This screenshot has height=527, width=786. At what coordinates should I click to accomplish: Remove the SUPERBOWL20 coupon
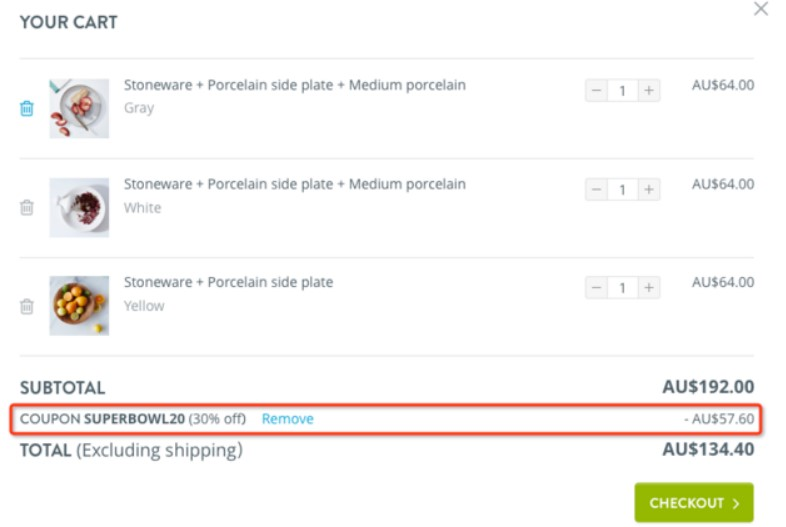pyautogui.click(x=287, y=419)
